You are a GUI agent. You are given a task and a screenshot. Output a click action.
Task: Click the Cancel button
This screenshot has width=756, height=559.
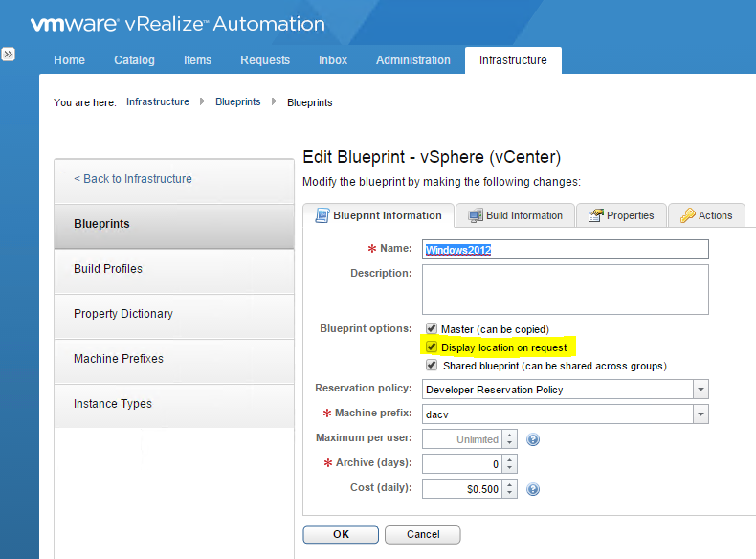(423, 534)
